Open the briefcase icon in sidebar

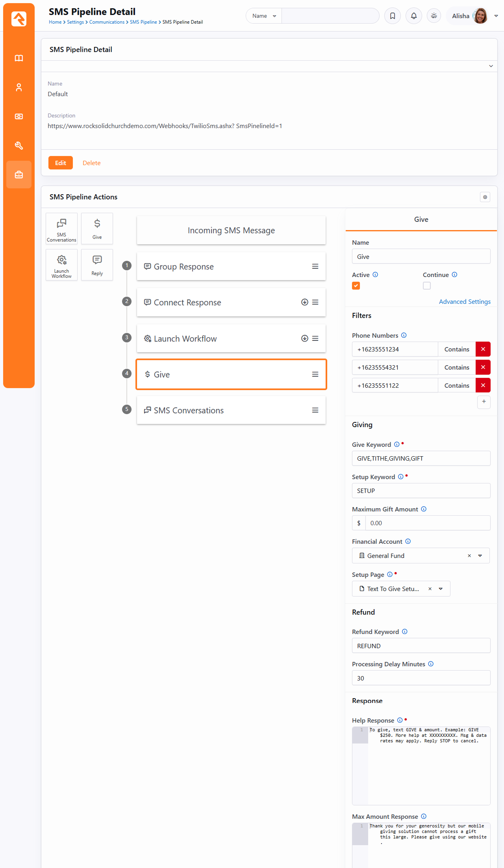click(x=19, y=175)
